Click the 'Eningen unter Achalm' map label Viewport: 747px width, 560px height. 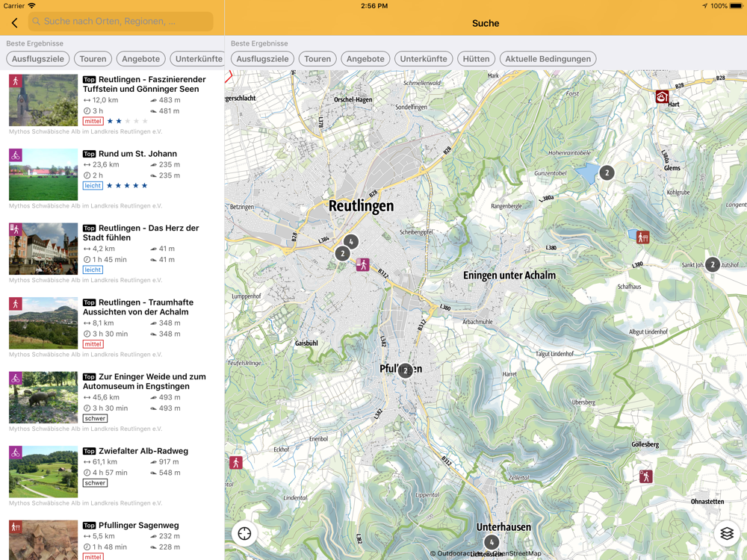(509, 276)
